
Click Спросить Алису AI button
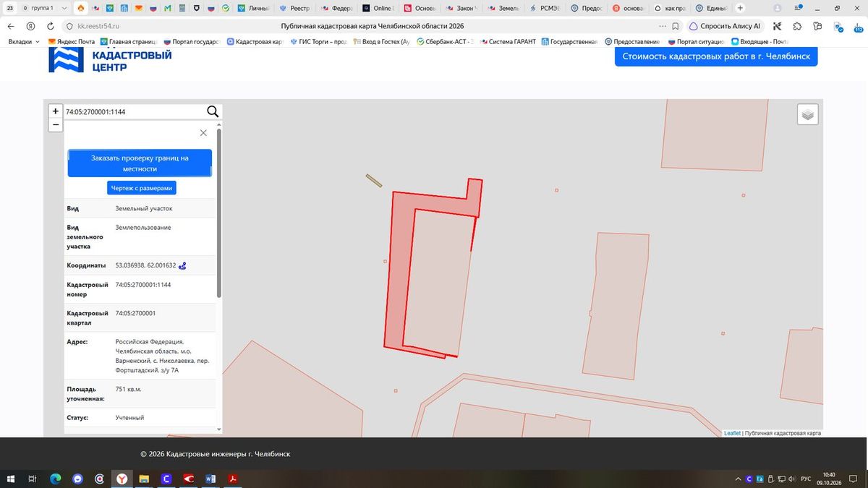726,25
